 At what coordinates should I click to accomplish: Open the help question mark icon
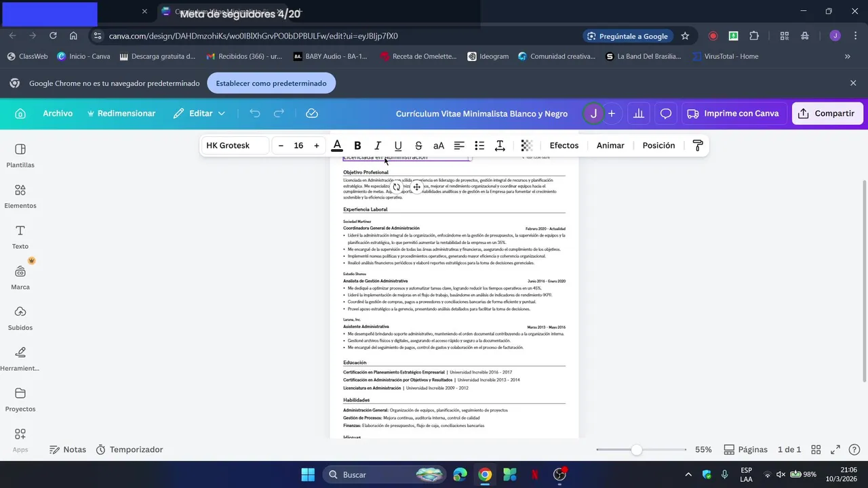[854, 449]
